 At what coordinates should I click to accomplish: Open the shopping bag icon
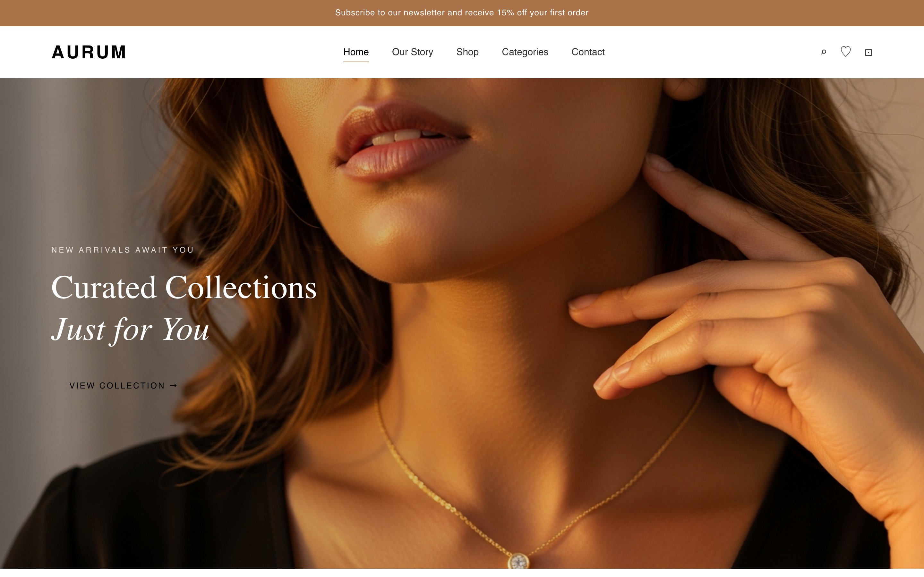[868, 53]
